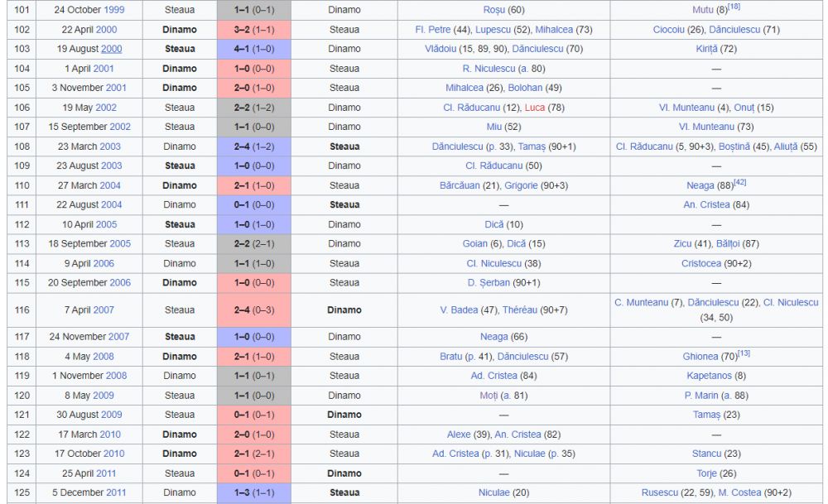Open Cristocea player link

pyautogui.click(x=700, y=264)
